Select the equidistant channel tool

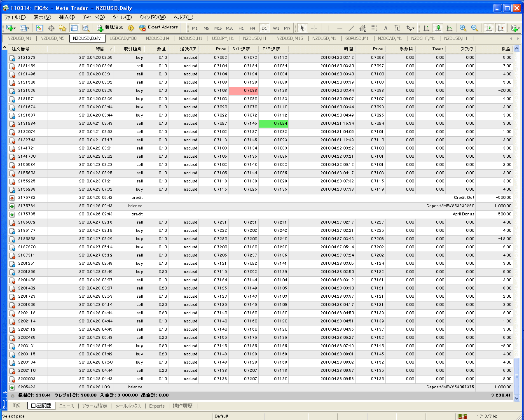click(363, 28)
